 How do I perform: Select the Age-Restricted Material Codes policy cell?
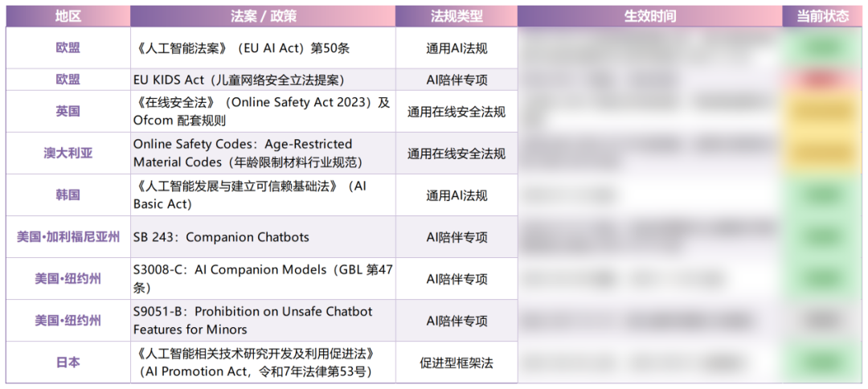(263, 154)
